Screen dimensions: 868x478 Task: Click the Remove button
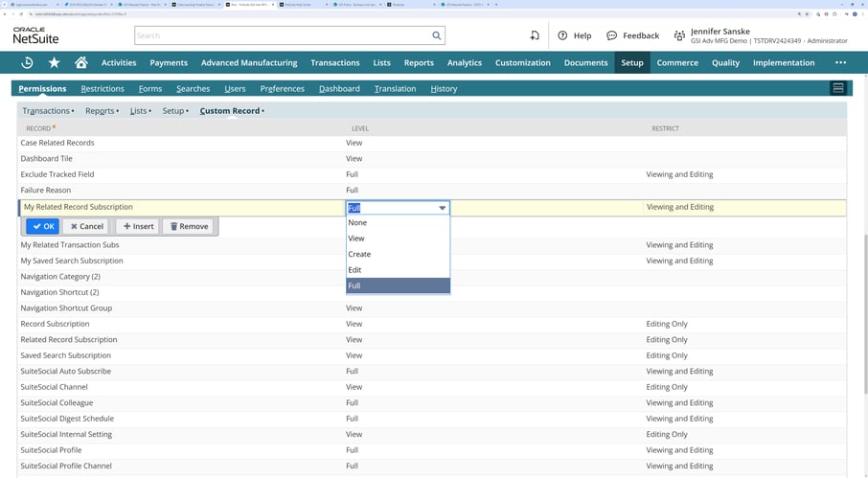point(188,227)
